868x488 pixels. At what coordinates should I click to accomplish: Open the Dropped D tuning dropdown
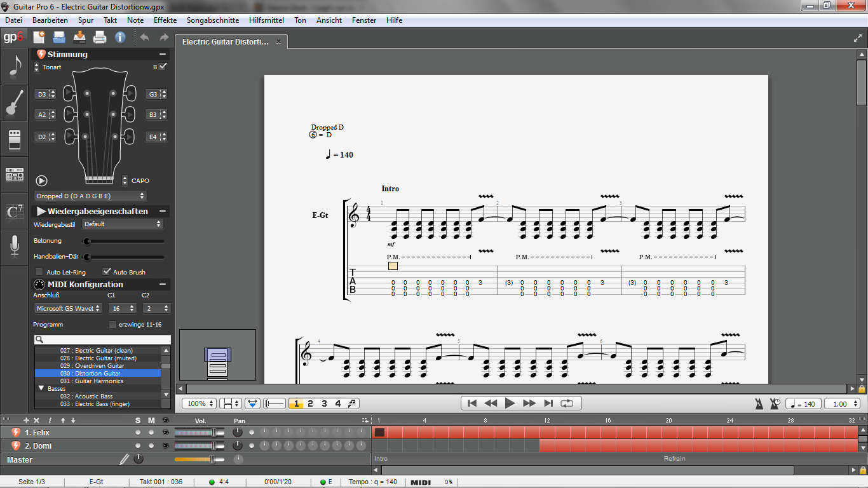coord(90,196)
